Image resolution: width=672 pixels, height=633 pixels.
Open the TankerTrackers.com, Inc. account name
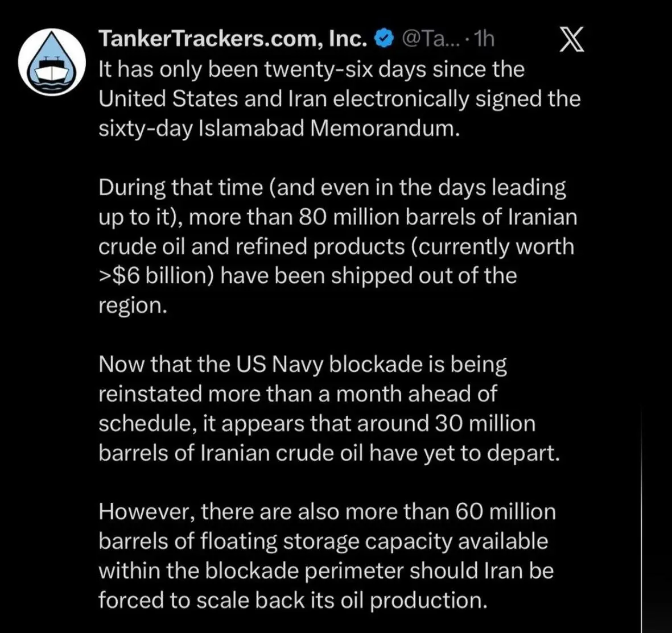pyautogui.click(x=233, y=39)
